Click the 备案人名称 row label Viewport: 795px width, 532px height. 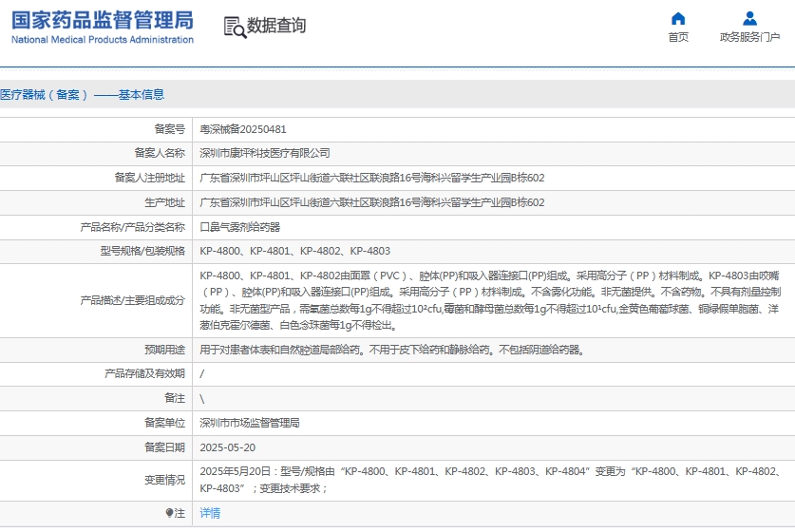click(x=160, y=153)
